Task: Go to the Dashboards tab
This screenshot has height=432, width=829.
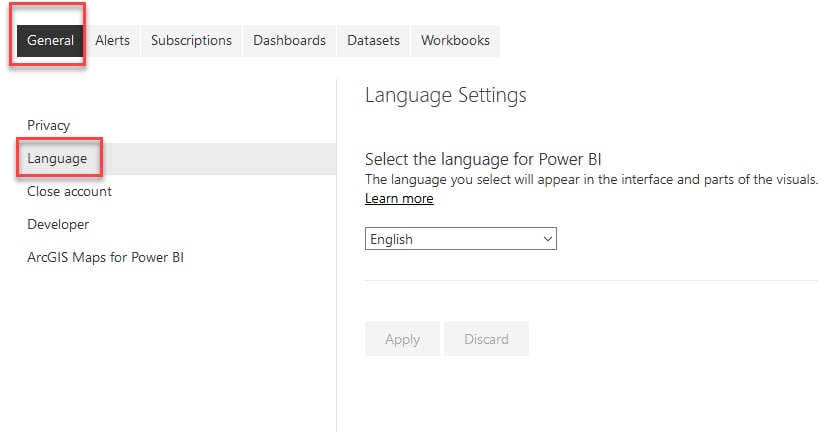Action: [x=289, y=41]
